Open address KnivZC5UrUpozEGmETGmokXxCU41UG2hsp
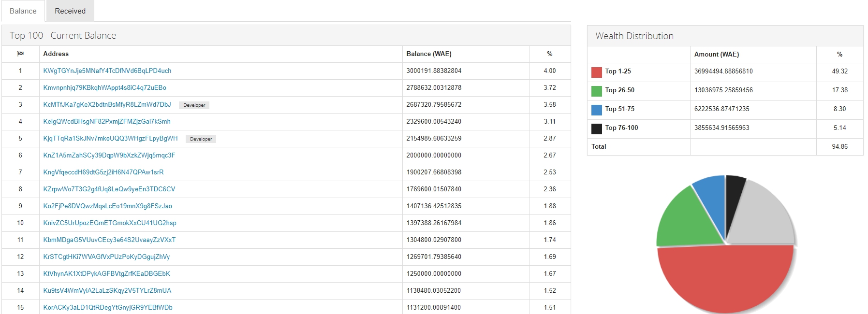 pyautogui.click(x=110, y=223)
